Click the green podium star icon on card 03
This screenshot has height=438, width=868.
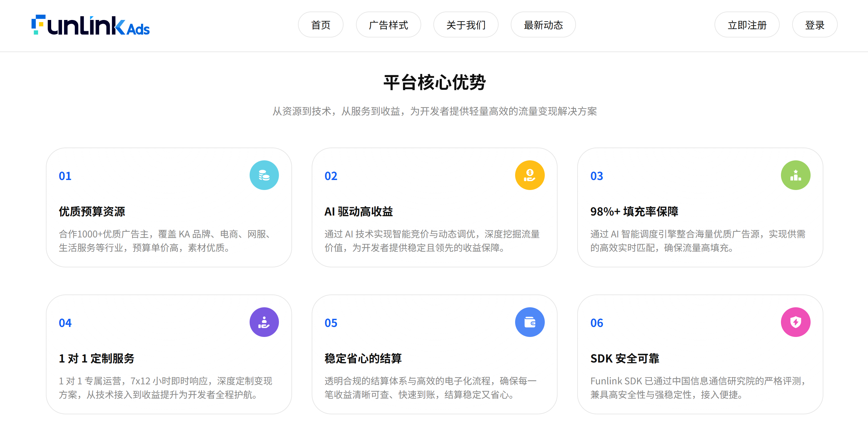pos(795,175)
